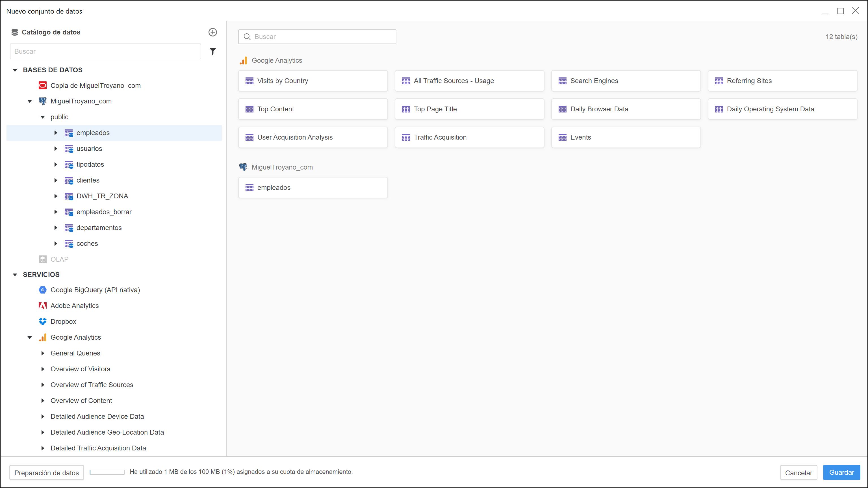This screenshot has width=868, height=488.
Task: Drag the storage quota progress bar
Action: tap(107, 472)
